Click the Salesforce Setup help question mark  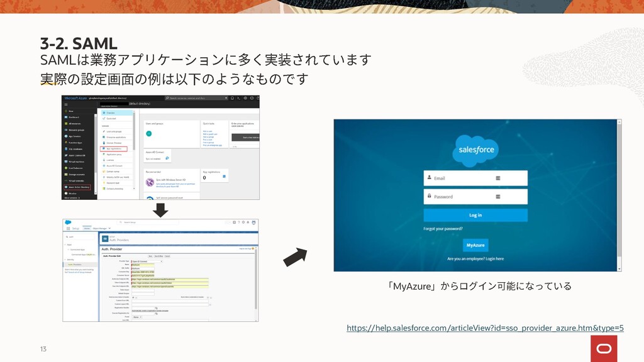[x=239, y=222]
